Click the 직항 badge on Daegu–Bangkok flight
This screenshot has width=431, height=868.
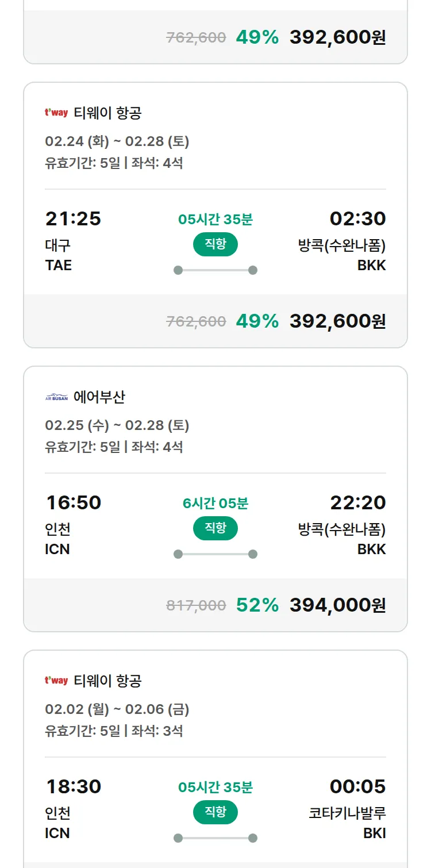click(215, 244)
